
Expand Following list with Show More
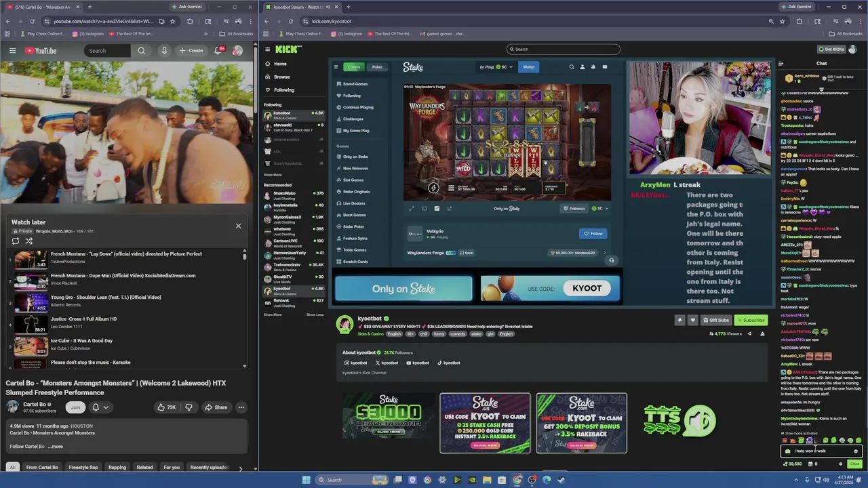point(273,175)
